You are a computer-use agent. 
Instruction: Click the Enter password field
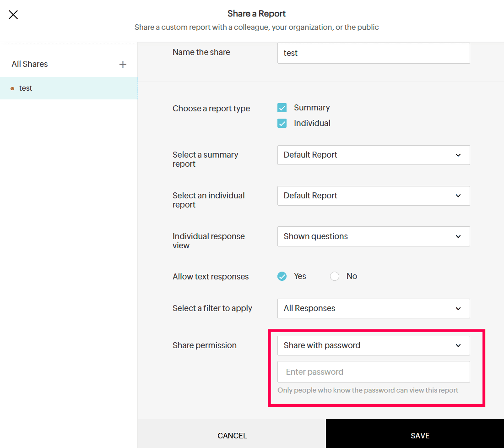[x=373, y=372]
